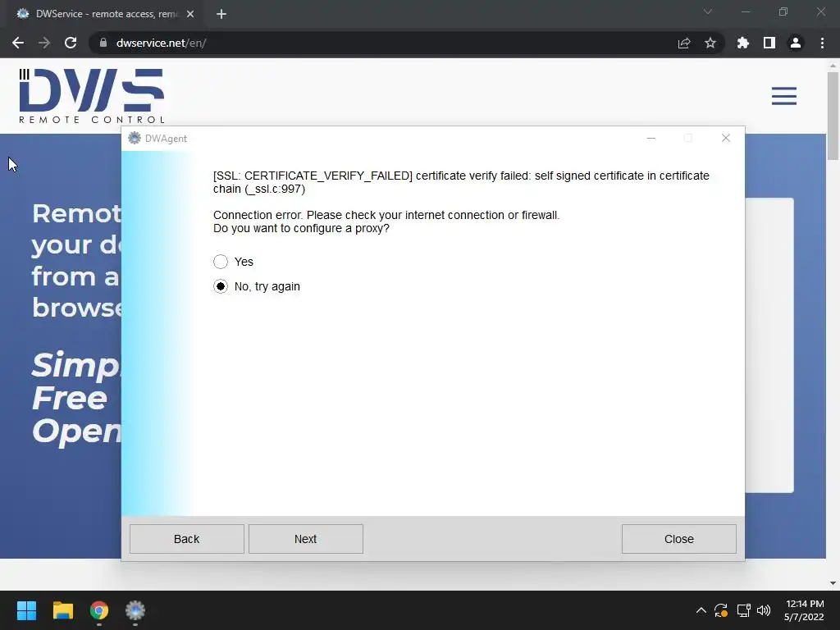Open Chrome three-dot menu
Screen dimensions: 840x630
click(822, 43)
